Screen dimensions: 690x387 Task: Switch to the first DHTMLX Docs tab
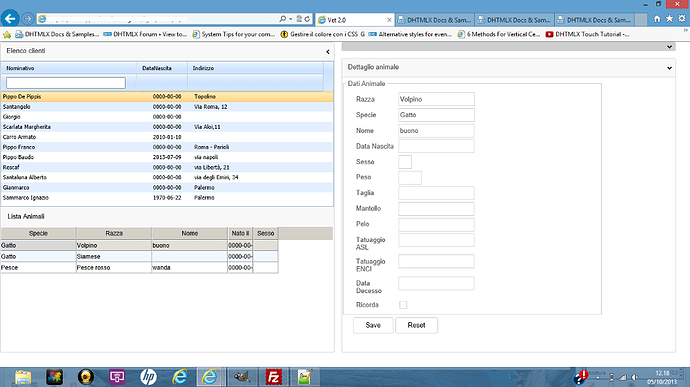(x=435, y=20)
